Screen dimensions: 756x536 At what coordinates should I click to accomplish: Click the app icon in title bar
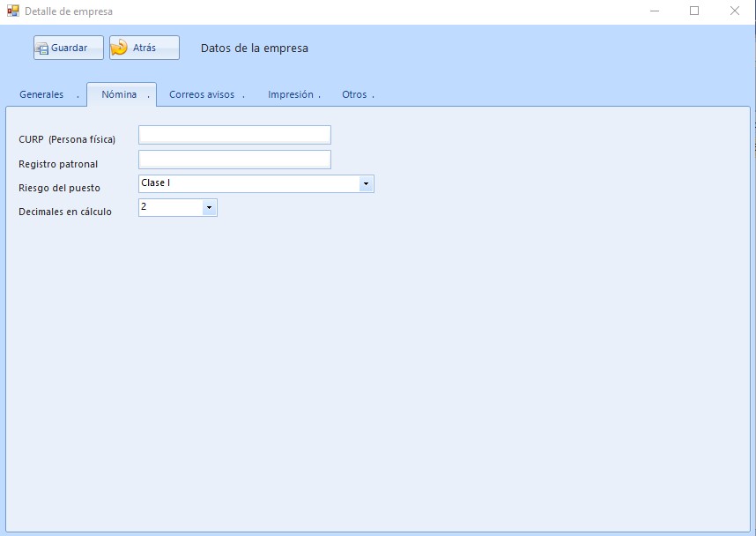tap(13, 11)
